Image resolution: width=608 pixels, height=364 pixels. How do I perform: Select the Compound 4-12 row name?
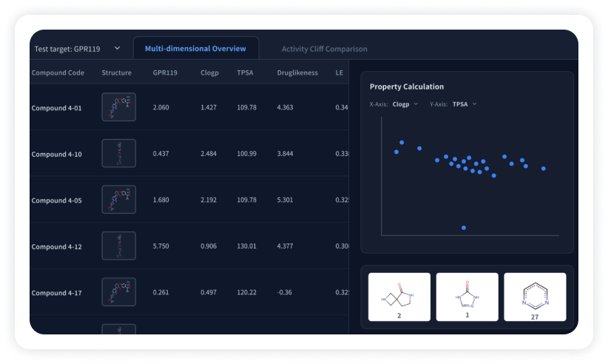pos(57,246)
